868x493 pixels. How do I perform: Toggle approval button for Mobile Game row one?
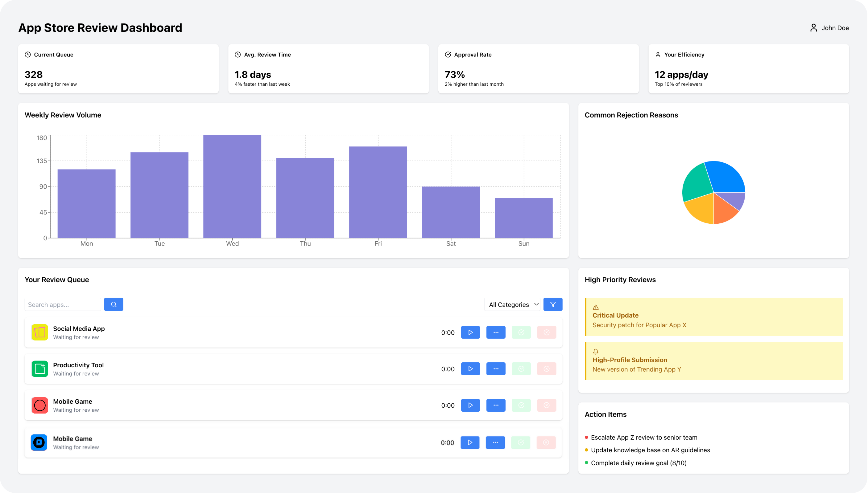pos(521,405)
